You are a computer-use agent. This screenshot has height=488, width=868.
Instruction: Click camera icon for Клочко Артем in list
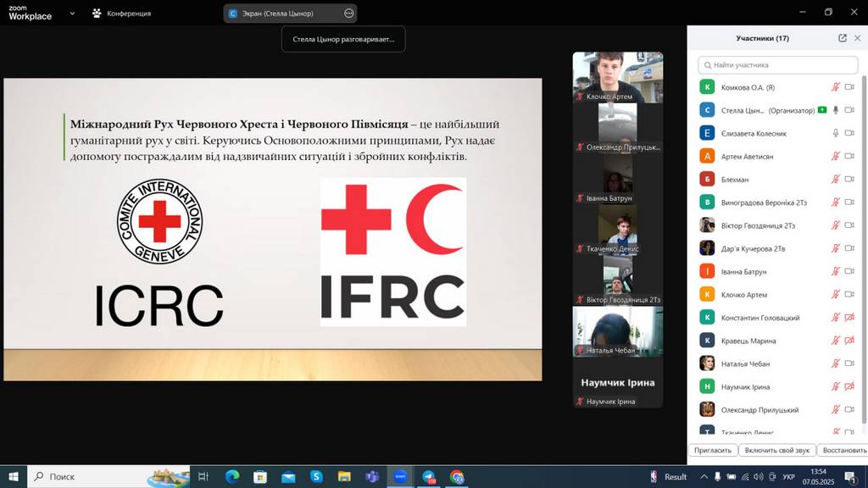(x=849, y=294)
